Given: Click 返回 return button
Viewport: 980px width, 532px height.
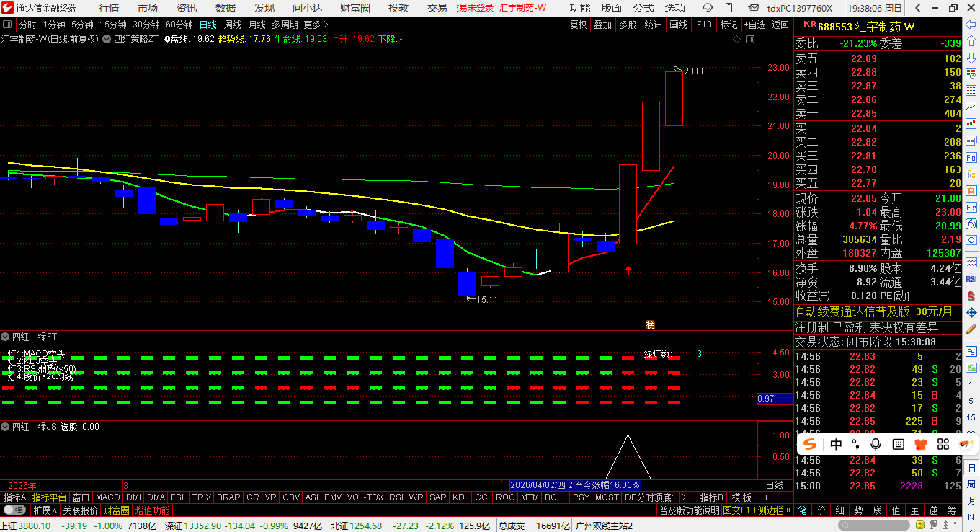Looking at the screenshot, I should 780,25.
